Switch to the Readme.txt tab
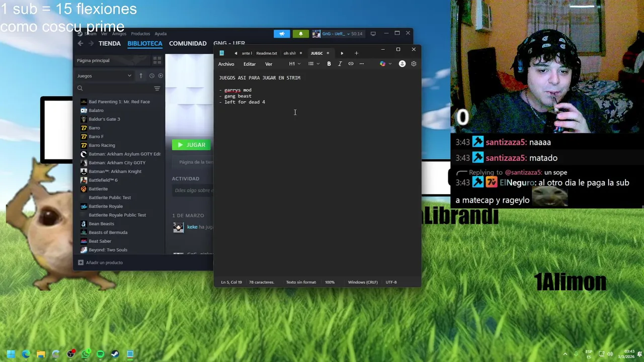 267,53
